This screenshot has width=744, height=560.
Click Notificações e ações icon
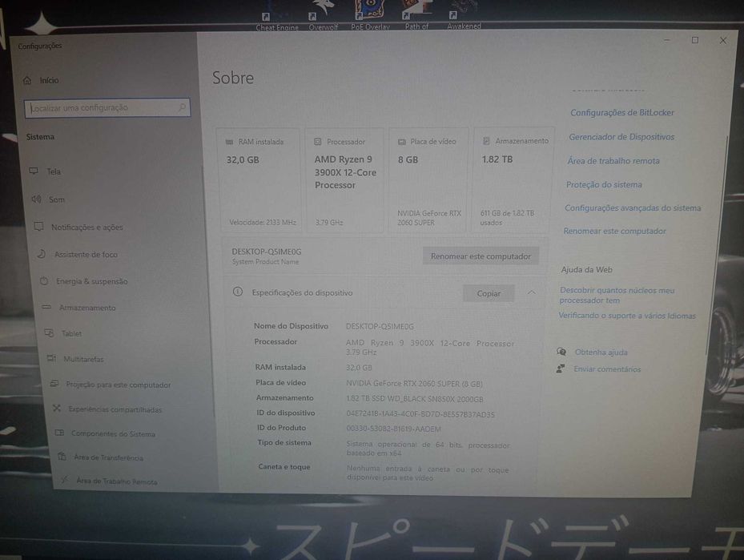pos(39,227)
